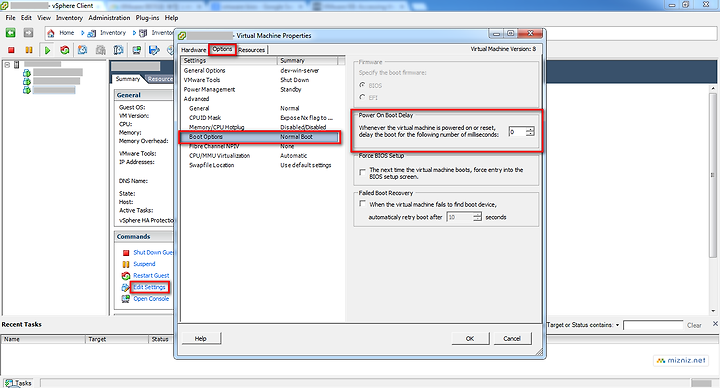Click the red Shut Down Guest icon
This screenshot has height=388, width=720.
126,253
